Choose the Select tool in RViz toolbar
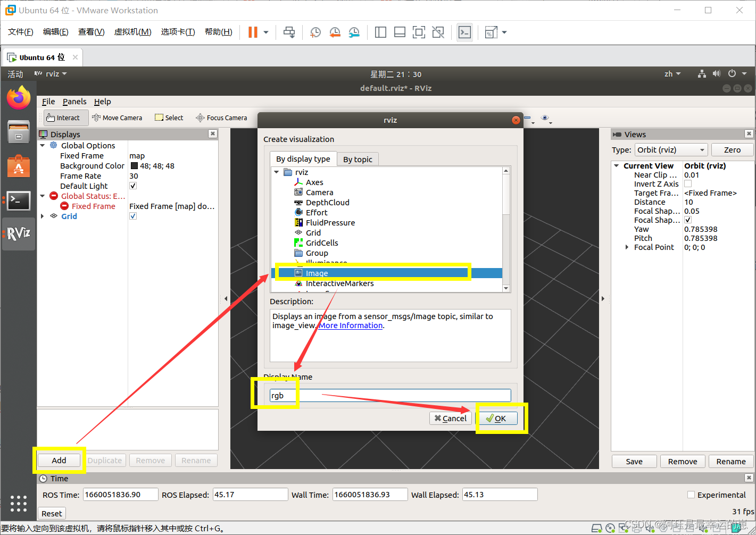The height and width of the screenshot is (535, 756). [169, 118]
